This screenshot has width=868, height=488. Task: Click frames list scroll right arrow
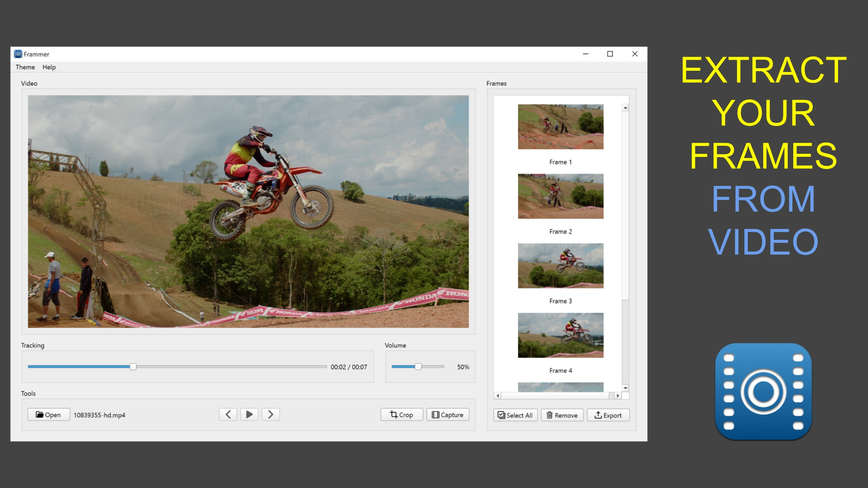click(x=618, y=395)
